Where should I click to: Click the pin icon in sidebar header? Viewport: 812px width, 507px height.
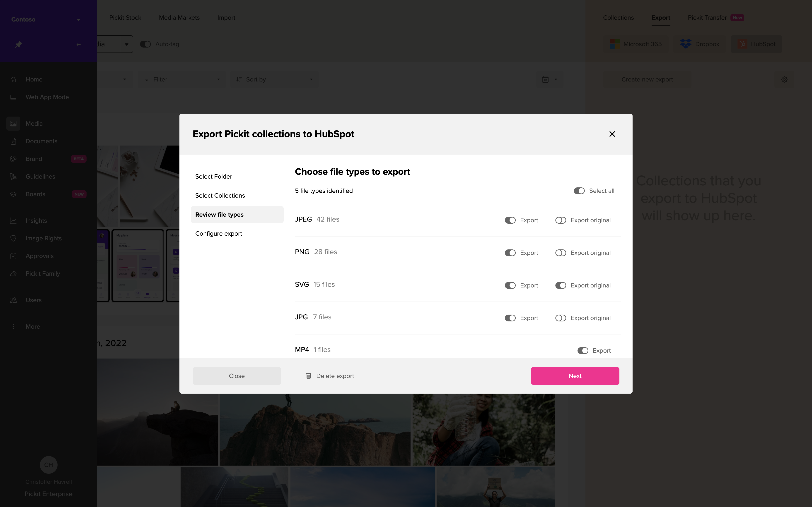[18, 44]
